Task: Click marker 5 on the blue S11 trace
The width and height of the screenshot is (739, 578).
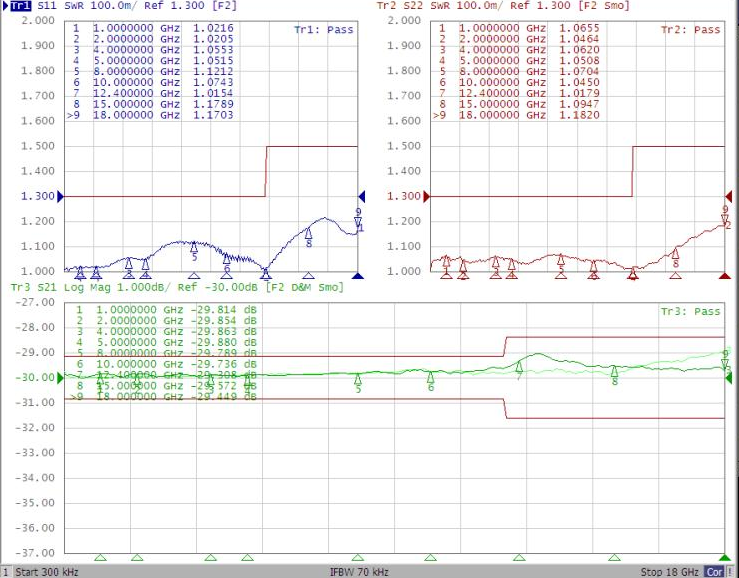Action: [194, 248]
